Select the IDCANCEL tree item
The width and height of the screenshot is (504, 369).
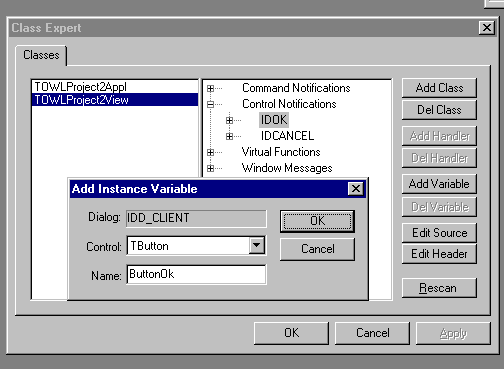point(287,136)
